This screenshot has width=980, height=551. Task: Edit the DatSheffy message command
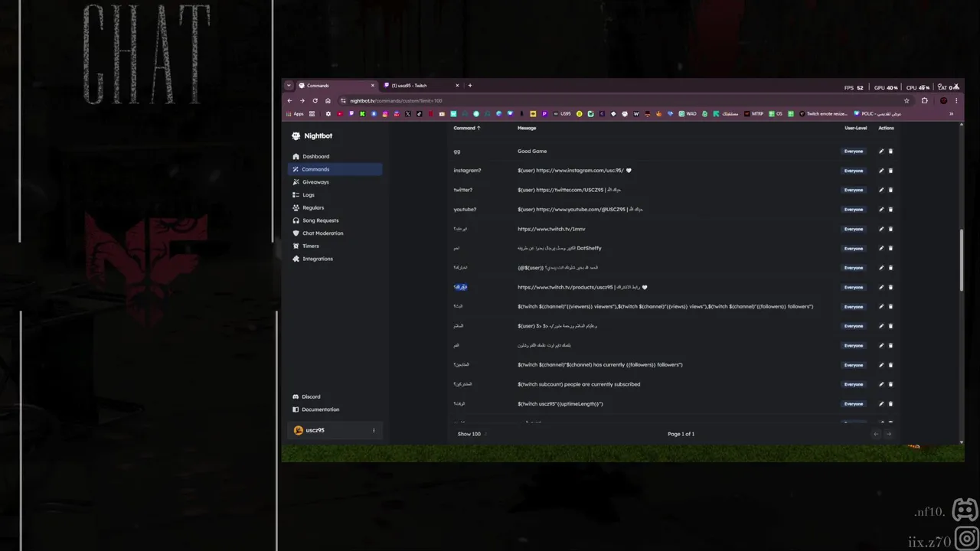(881, 249)
